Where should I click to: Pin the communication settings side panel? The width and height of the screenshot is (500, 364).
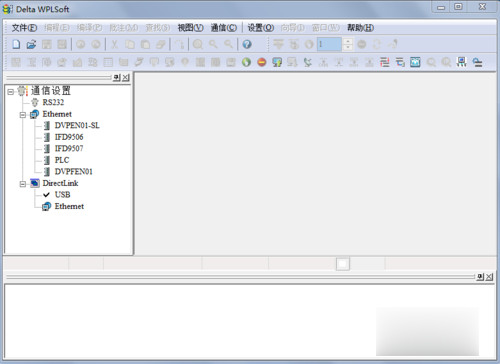[x=116, y=78]
